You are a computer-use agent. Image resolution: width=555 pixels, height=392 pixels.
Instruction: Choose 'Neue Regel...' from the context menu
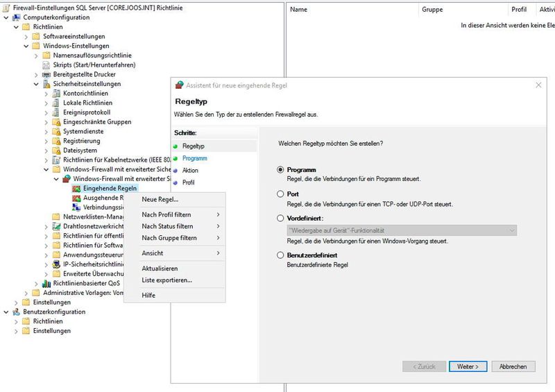click(x=175, y=199)
